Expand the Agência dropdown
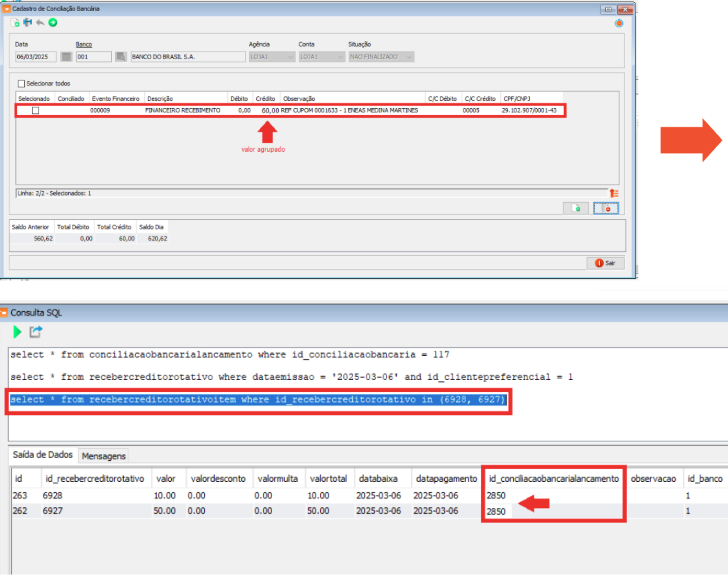Viewport: 728px width, 575px height. click(x=290, y=57)
